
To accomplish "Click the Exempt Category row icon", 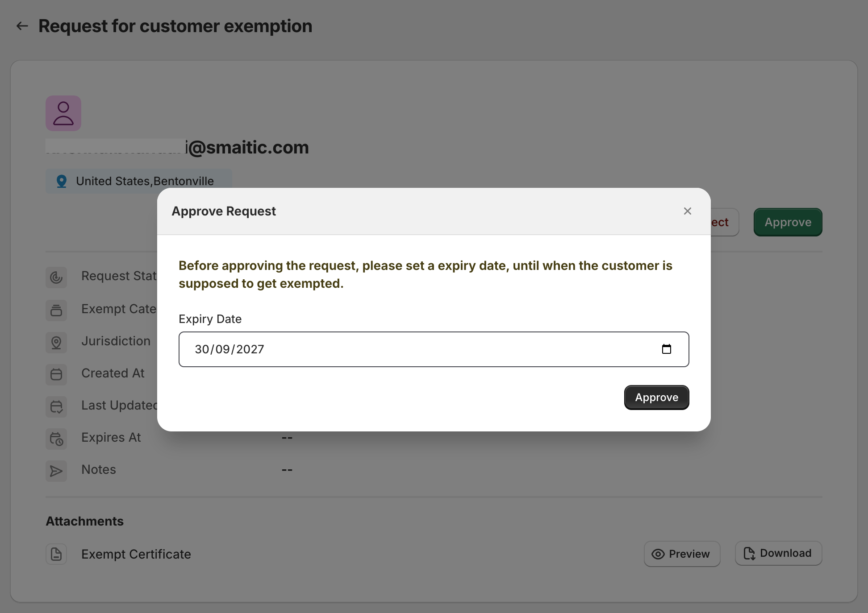I will point(56,310).
